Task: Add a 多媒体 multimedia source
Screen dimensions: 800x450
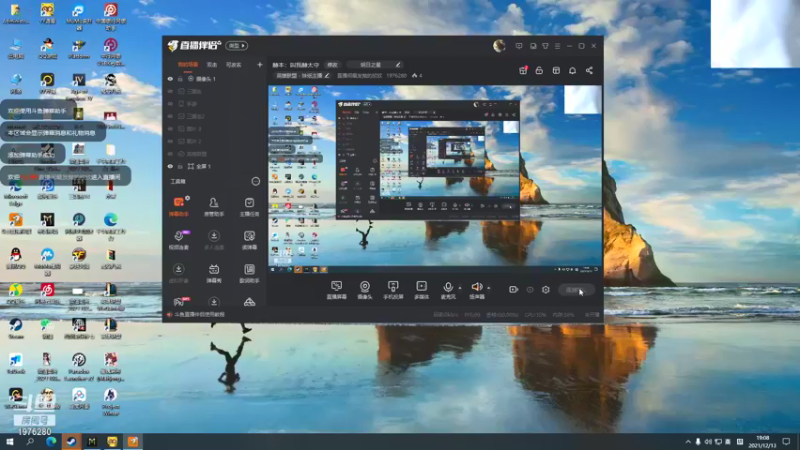Action: coord(421,289)
